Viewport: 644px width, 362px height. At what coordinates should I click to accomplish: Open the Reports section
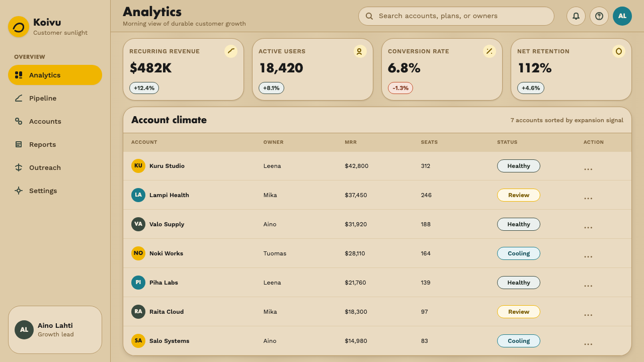tap(55, 144)
